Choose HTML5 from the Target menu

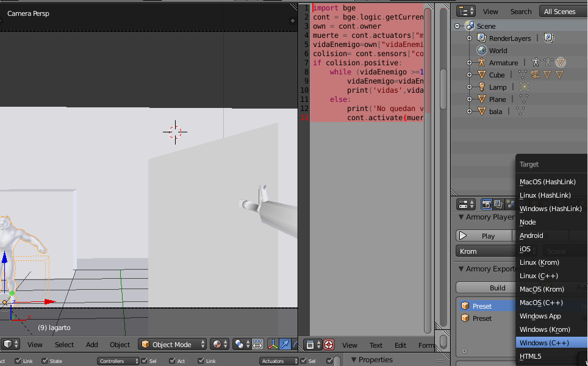tap(551, 356)
